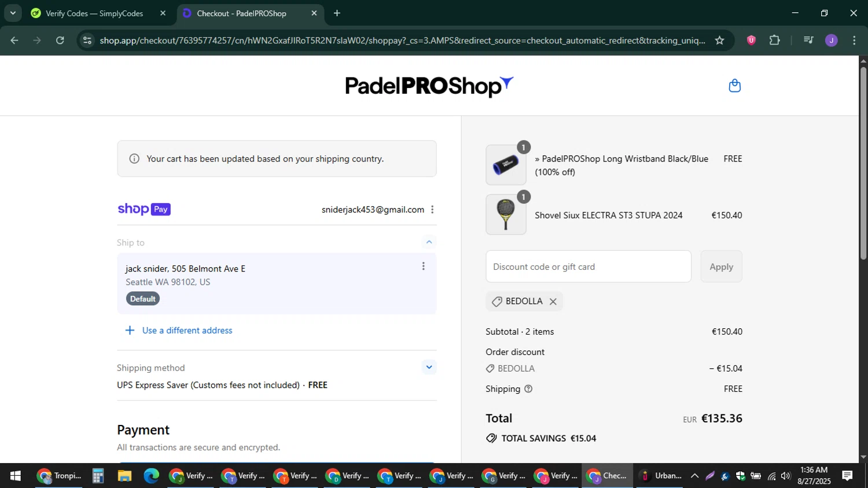Click the Shovel Siux ELECTRA ST3 STUPA 2024 name
Viewport: 868px width, 488px height.
click(x=608, y=215)
